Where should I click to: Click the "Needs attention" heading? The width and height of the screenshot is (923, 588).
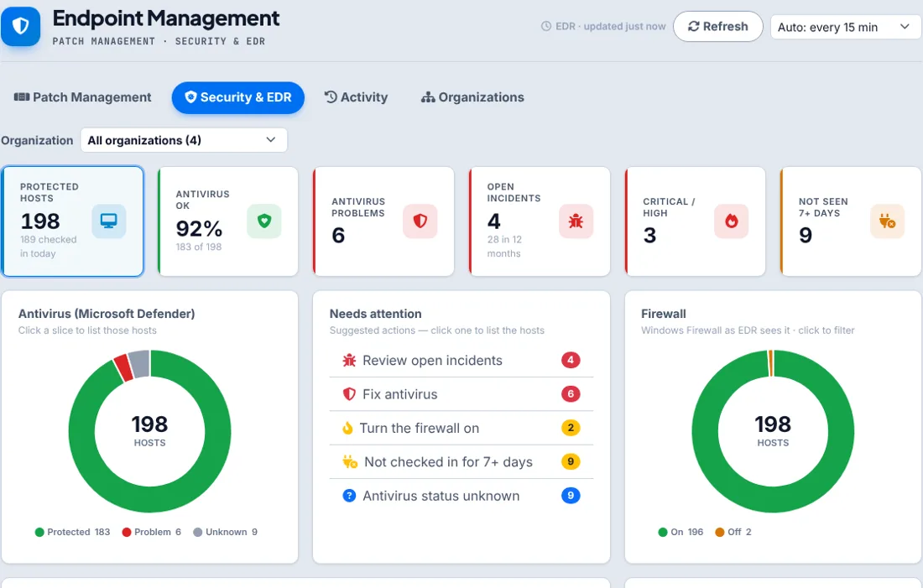click(376, 314)
